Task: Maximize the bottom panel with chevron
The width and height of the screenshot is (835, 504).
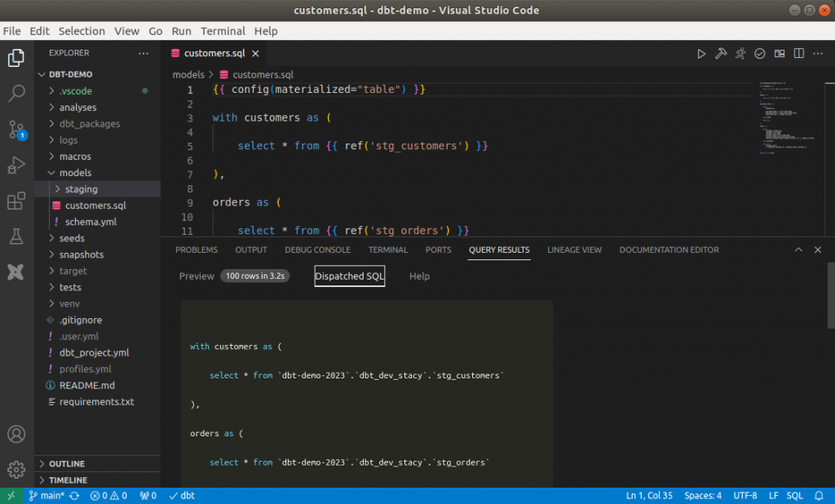Action: (798, 250)
